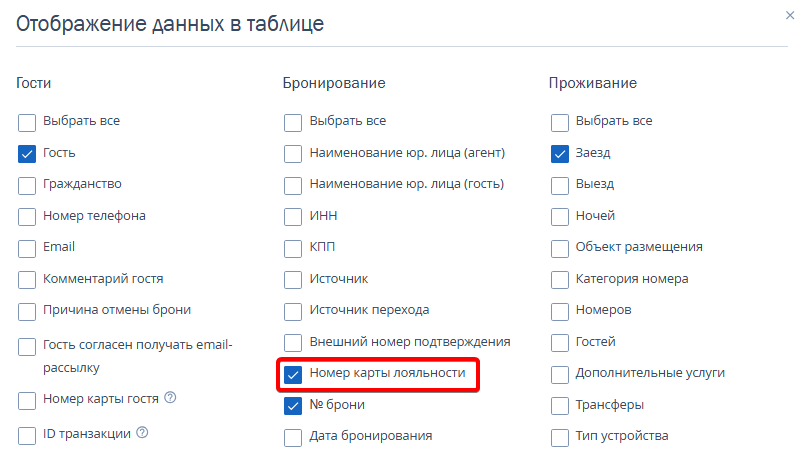Image resolution: width=804 pixels, height=456 pixels.
Task: Click help icon beside ID транзакции
Action: tap(142, 433)
